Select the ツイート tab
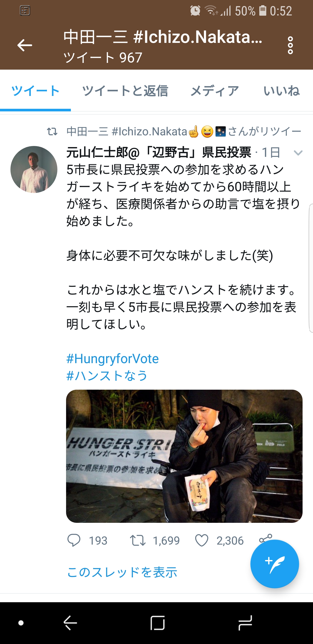 (35, 91)
